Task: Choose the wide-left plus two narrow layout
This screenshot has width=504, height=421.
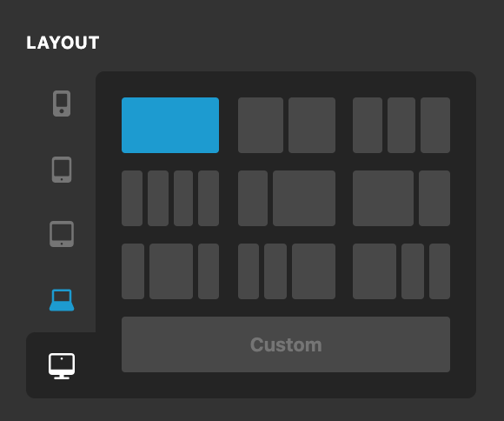Action: [x=401, y=271]
